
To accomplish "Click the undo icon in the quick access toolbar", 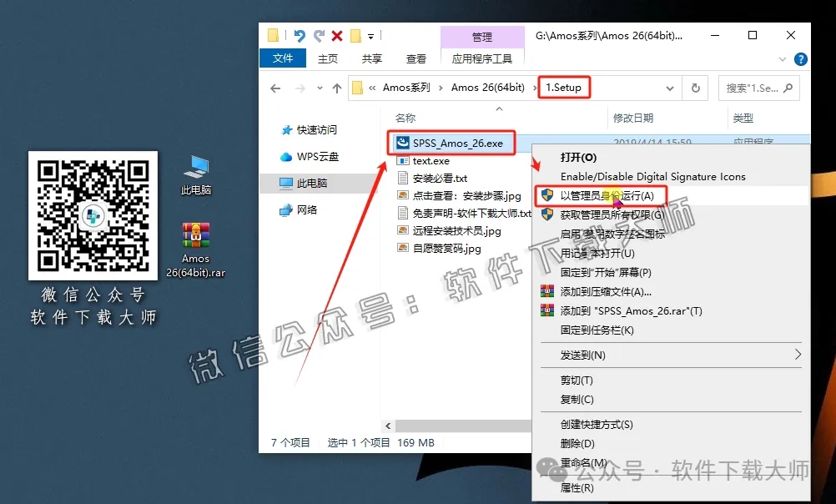I will (298, 35).
